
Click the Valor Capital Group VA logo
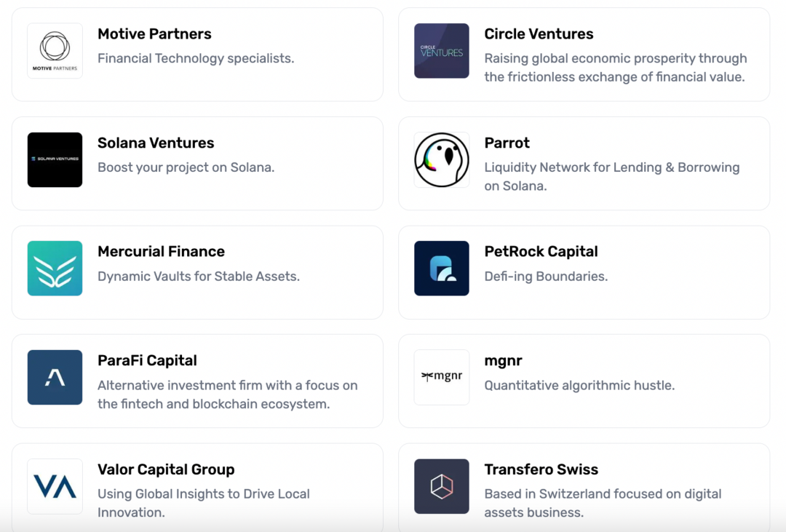[55, 486]
